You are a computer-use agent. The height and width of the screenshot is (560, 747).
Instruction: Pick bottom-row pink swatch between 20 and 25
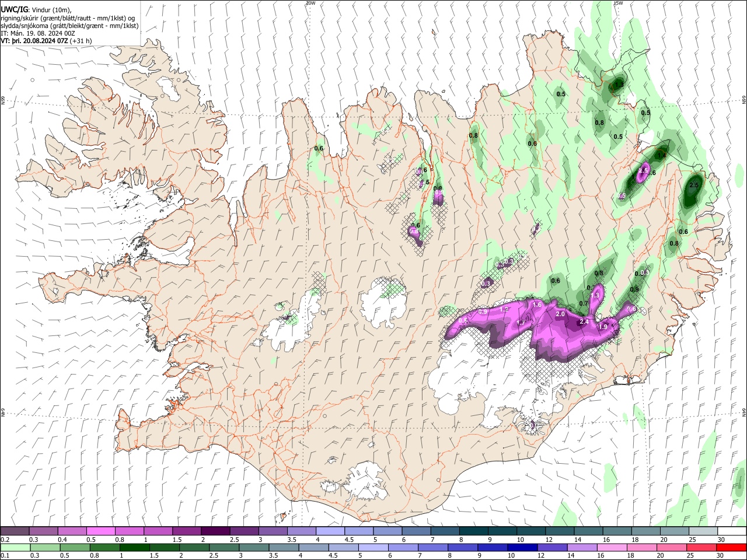point(671,547)
